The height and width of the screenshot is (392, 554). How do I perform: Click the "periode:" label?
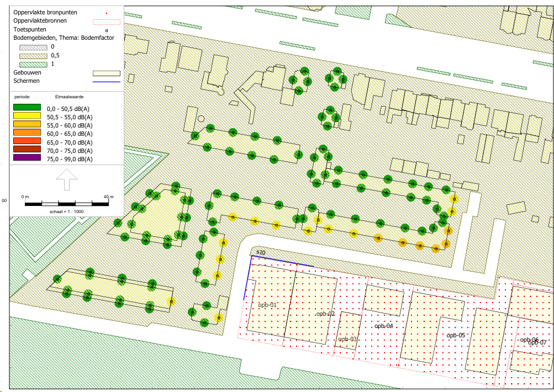click(x=22, y=97)
